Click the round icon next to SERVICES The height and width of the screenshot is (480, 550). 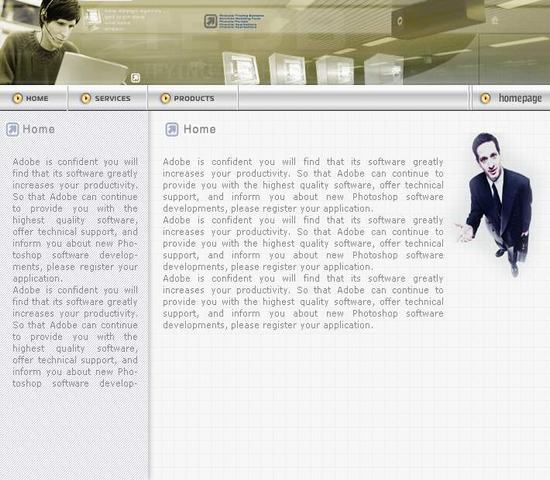(86, 98)
